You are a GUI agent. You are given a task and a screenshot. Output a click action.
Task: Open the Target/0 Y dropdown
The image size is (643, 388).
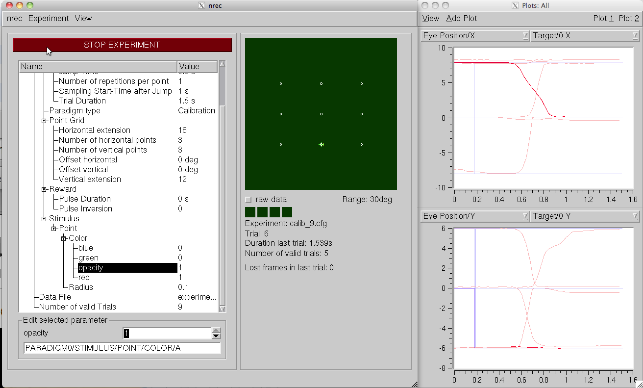(585, 216)
